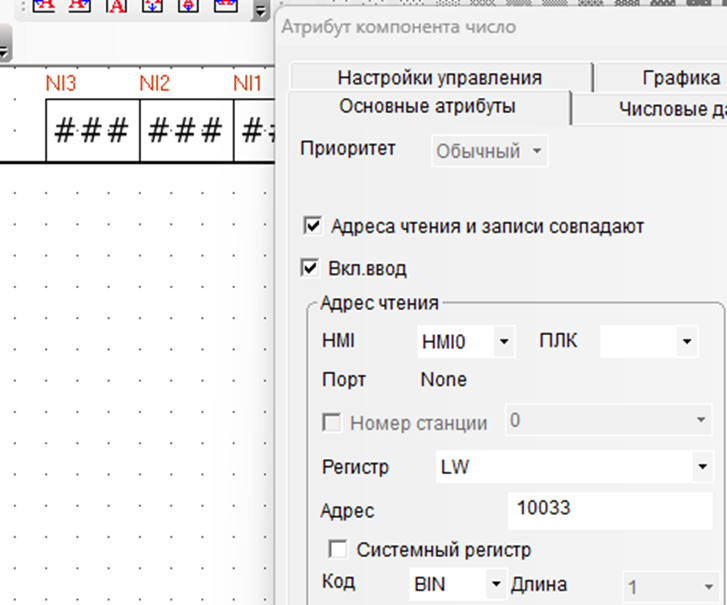Screen dimensions: 727x605
Task: Open the text toolbar overflow arrow
Action: [261, 11]
